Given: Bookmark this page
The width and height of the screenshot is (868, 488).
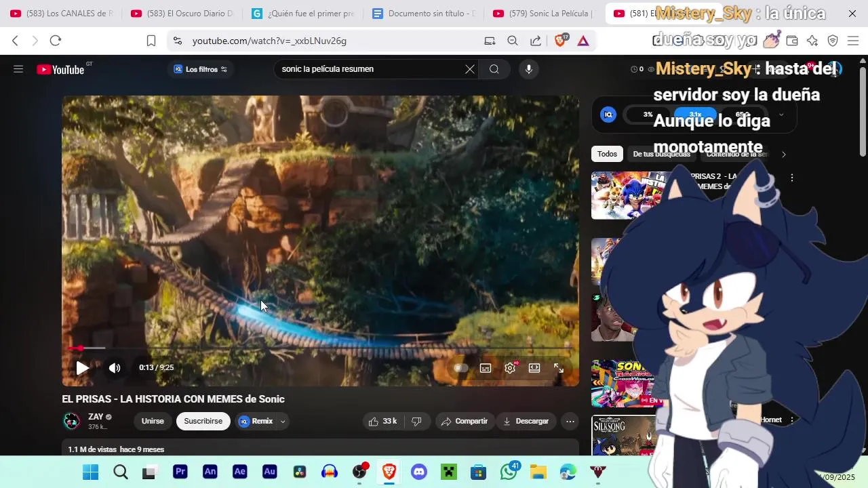Looking at the screenshot, I should pos(151,41).
